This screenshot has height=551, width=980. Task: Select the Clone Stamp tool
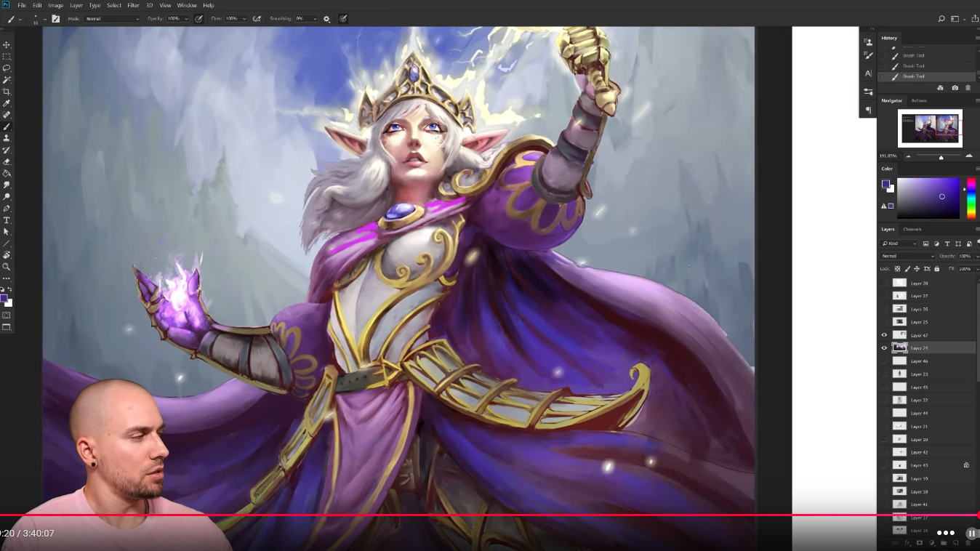pos(7,138)
